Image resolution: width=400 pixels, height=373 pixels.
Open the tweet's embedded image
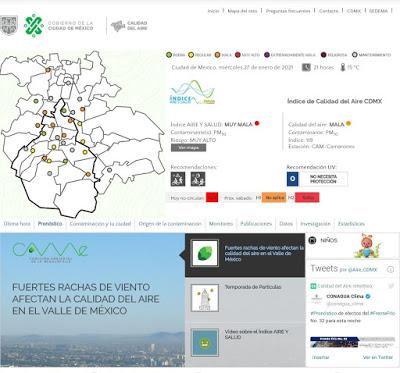click(352, 342)
